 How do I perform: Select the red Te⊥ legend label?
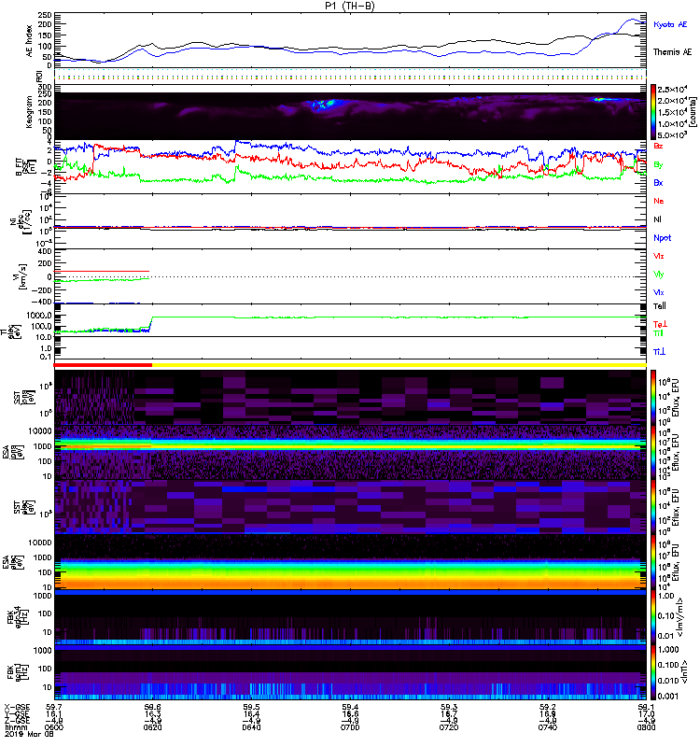[660, 324]
